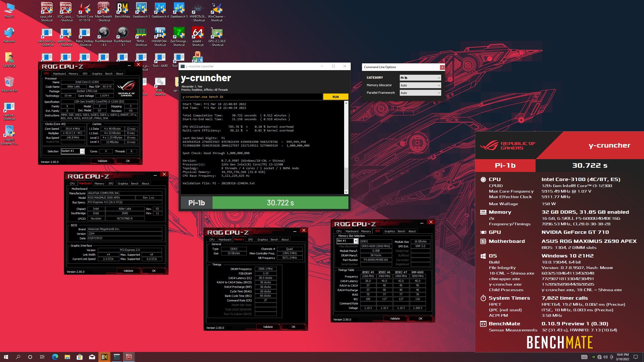Open Geekbench 4 desktop icon
644x362 pixels.
point(160,10)
